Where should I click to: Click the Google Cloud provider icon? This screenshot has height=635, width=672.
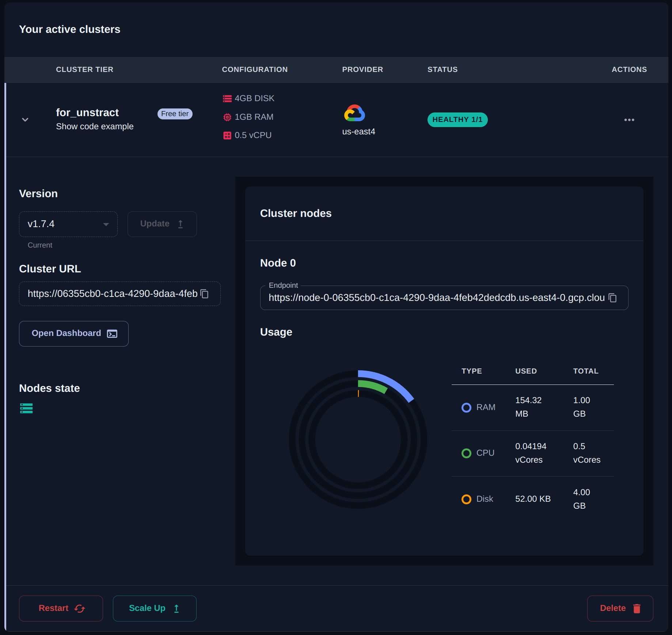tap(354, 113)
